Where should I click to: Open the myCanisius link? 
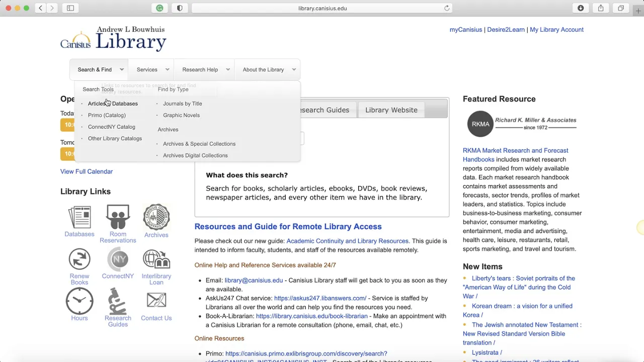(466, 30)
